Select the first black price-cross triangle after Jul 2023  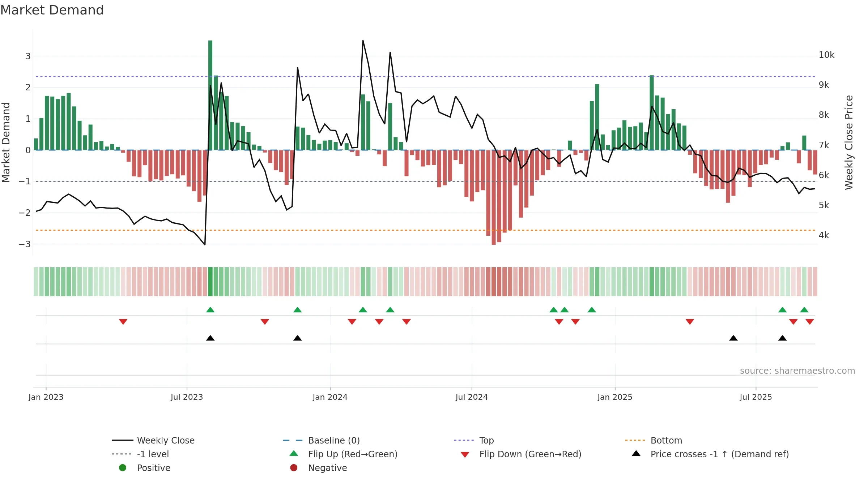[210, 338]
